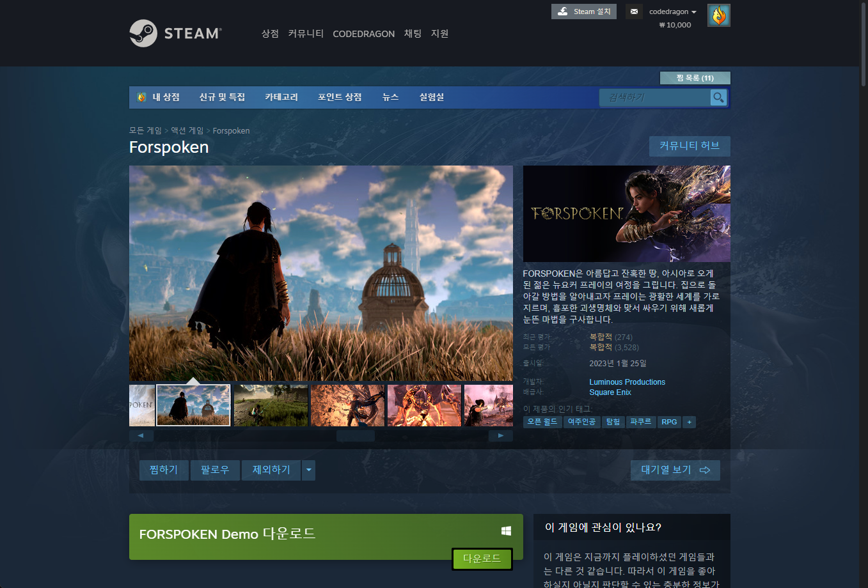868x588 pixels.
Task: Open the codedragon account dropdown
Action: coord(672,12)
